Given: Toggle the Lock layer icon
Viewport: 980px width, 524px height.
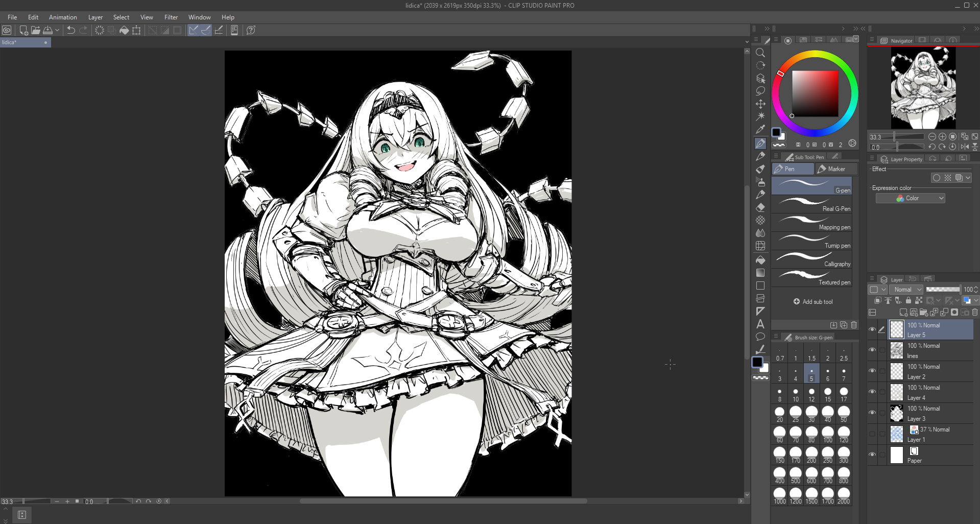Looking at the screenshot, I should tap(909, 300).
